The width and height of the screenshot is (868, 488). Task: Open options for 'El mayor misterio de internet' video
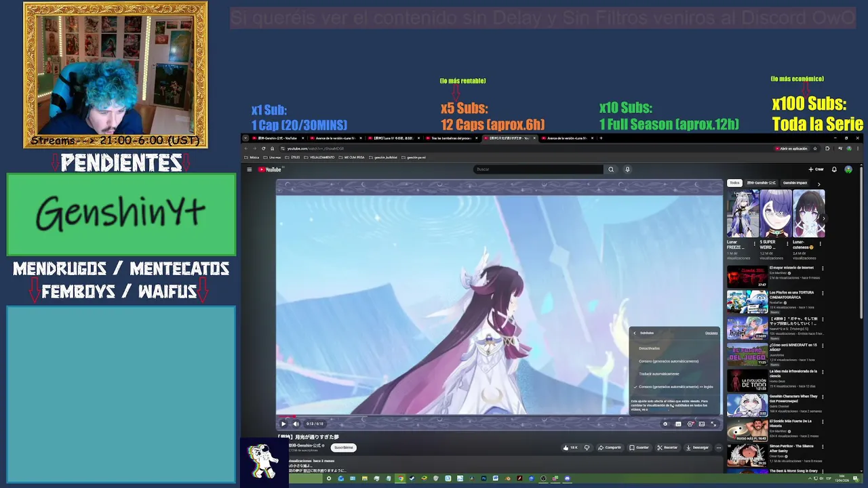point(823,268)
